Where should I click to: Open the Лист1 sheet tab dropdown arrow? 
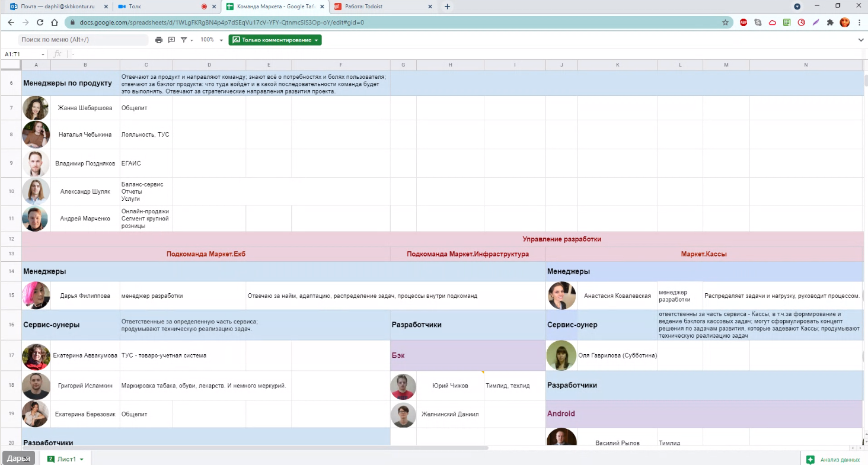(x=82, y=459)
